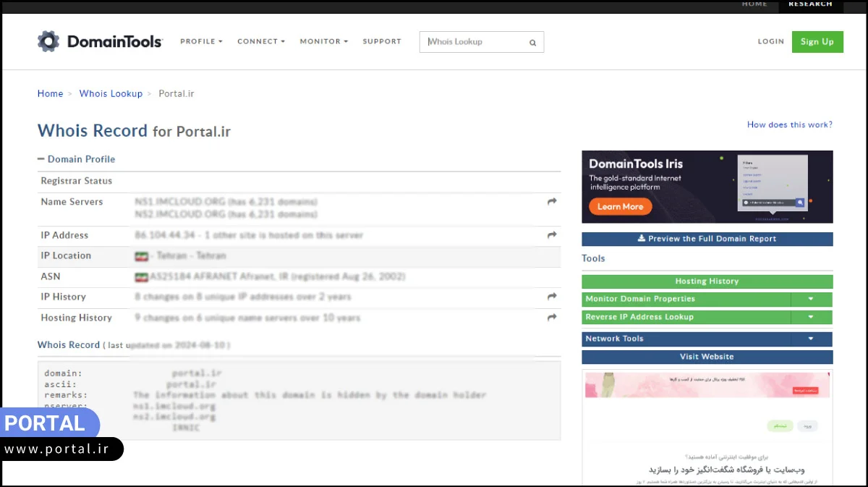868x487 pixels.
Task: Click the search magnifier icon in Whois Lookup
Action: 532,43
